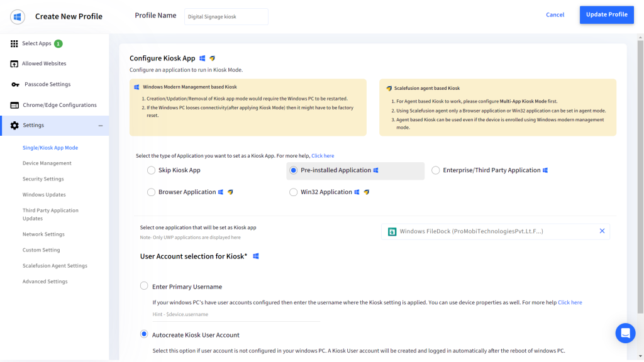This screenshot has width=644, height=362.
Task: Collapse the Settings section in sidebar
Action: [101, 126]
